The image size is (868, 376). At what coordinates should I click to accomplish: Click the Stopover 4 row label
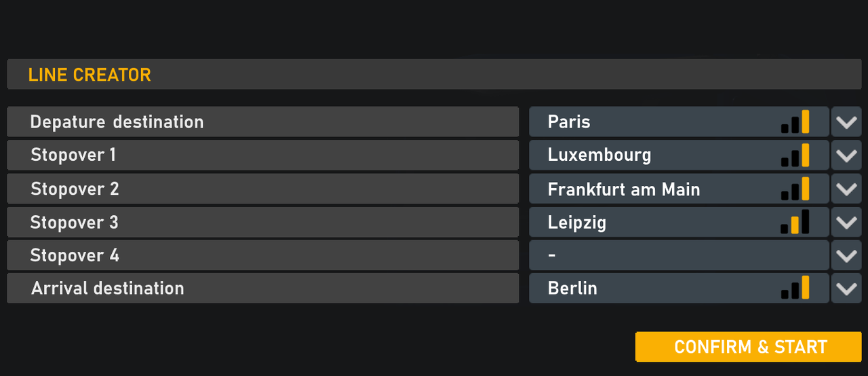262,255
